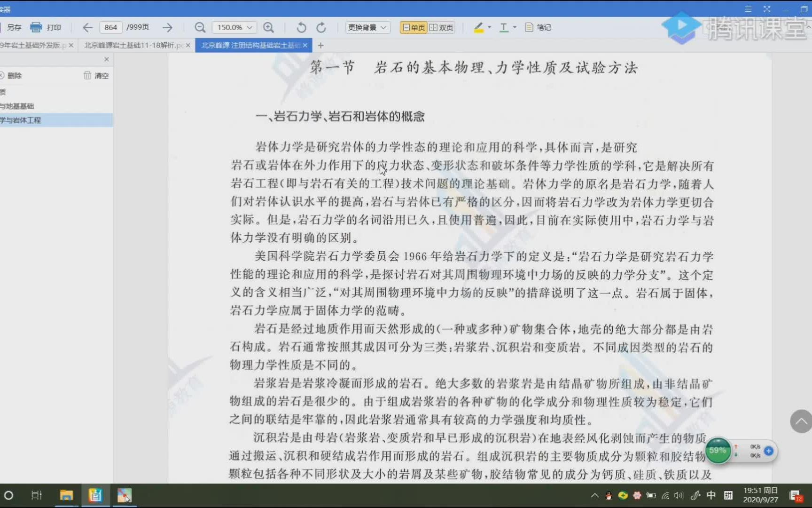This screenshot has width=812, height=508.
Task: Open the 更换背景 background dropdown
Action: click(x=367, y=27)
